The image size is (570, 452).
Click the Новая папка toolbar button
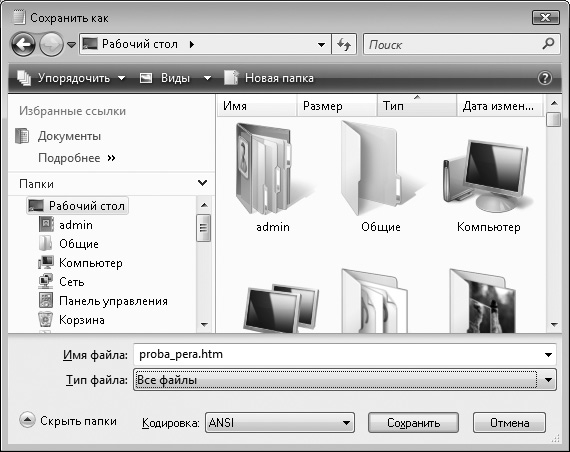[x=269, y=78]
